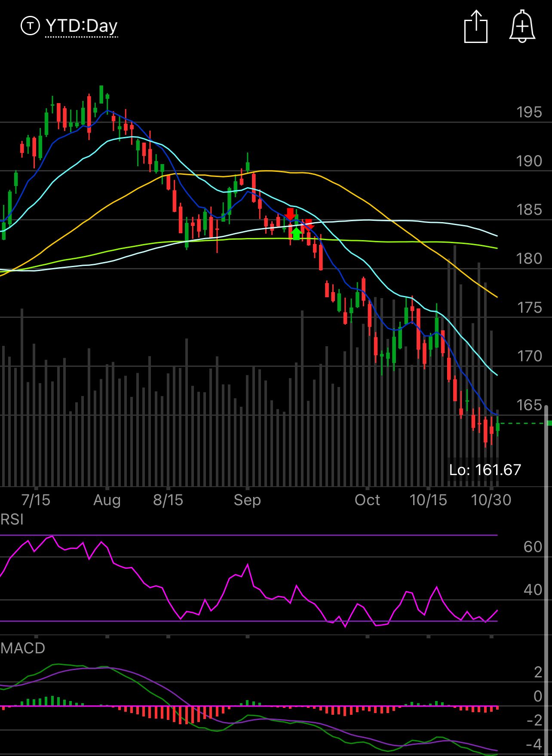552x756 pixels.
Task: Tap the 190 price axis label
Action: (529, 161)
